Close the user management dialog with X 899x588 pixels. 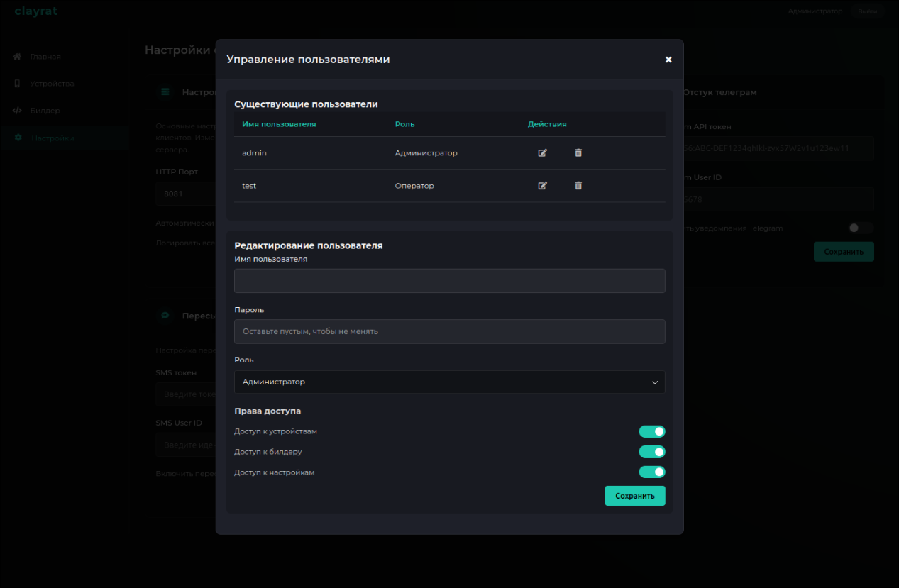pos(668,60)
